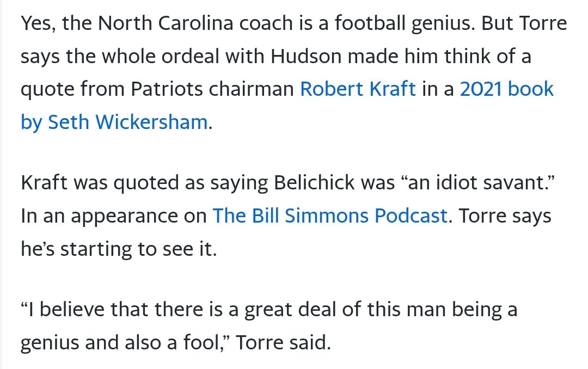588x369 pixels.
Task: Click 'In an appearance on' text
Action: (x=114, y=217)
